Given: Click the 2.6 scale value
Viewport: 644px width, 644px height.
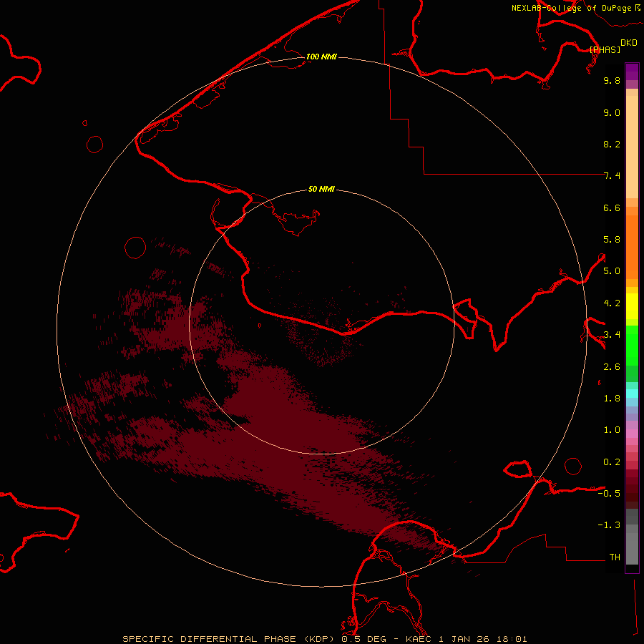Looking at the screenshot, I should [x=612, y=367].
